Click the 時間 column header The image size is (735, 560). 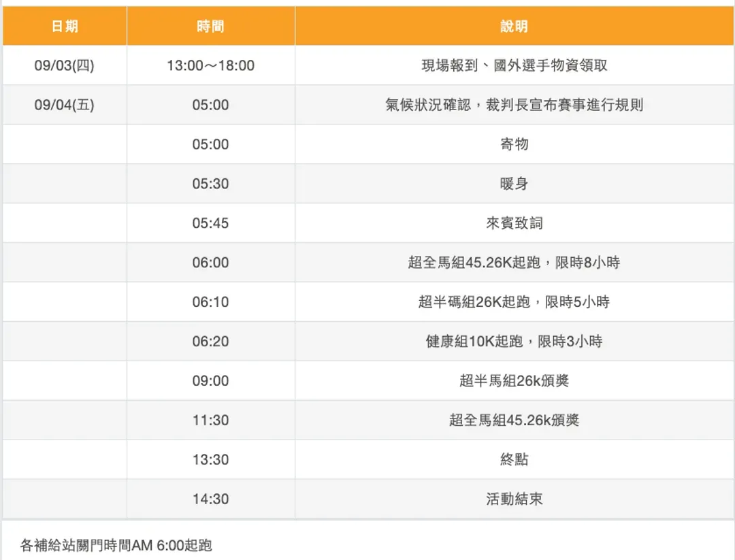tap(210, 27)
